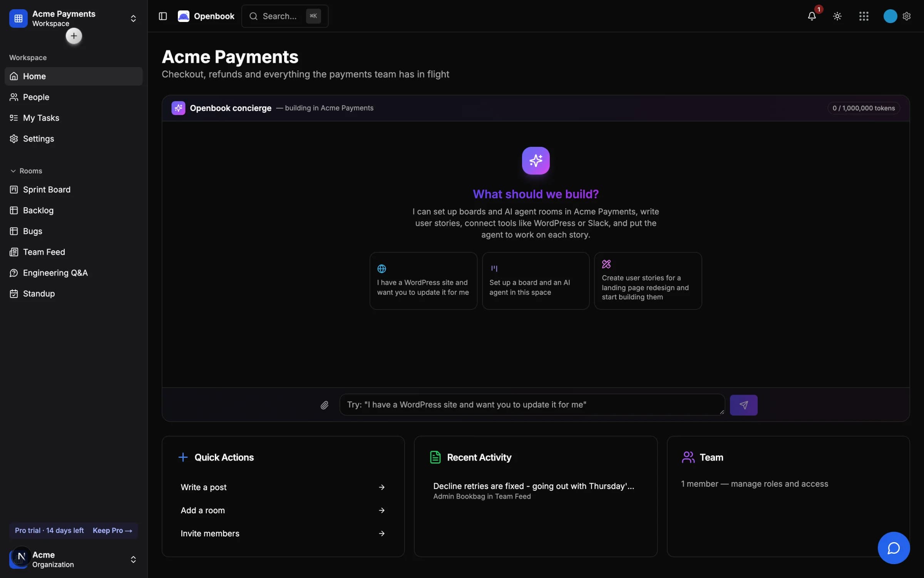
Task: Click the 1 member manage roles text
Action: 754,484
